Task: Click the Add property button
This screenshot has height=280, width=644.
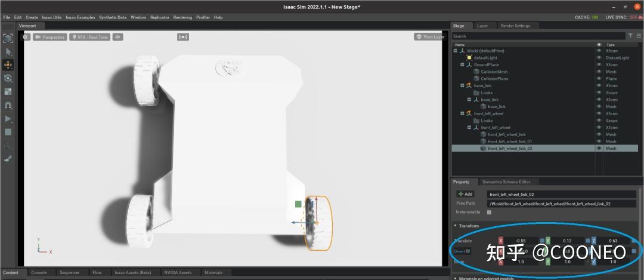Action: coord(465,194)
